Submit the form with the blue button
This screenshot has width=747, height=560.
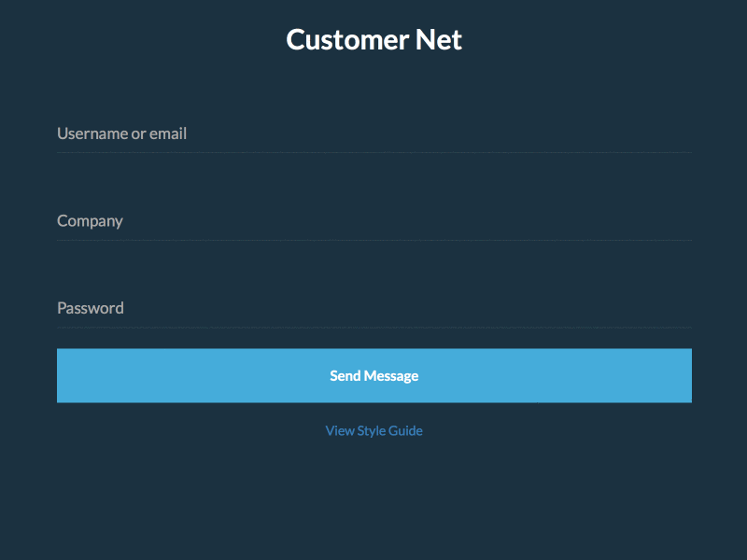click(x=373, y=375)
